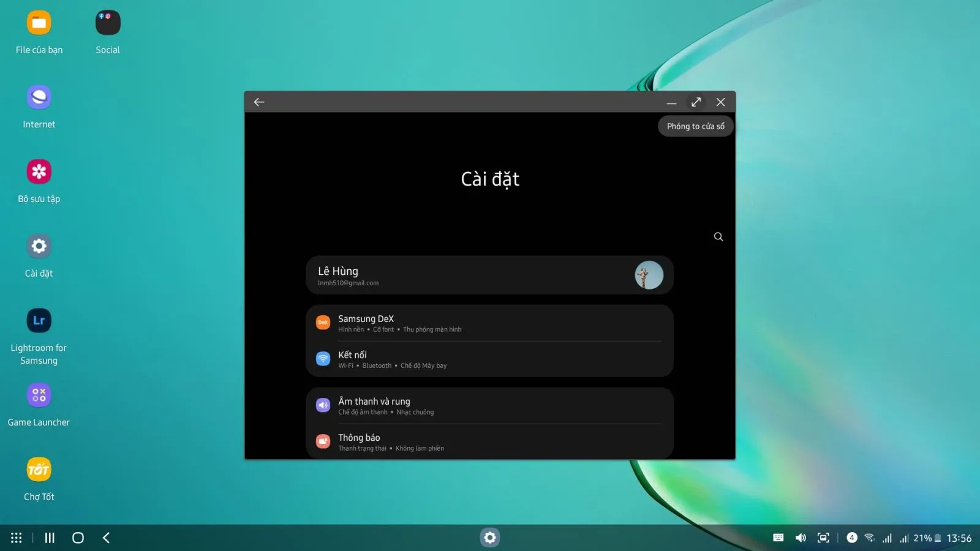Maximize the window with the expand arrows
The image size is (980, 551).
[x=696, y=102]
